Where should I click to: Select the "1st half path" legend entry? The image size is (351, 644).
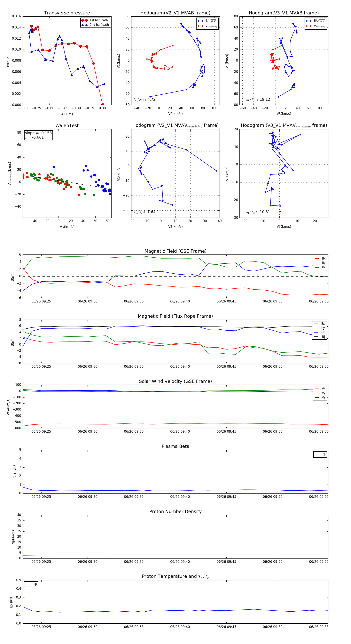point(95,20)
